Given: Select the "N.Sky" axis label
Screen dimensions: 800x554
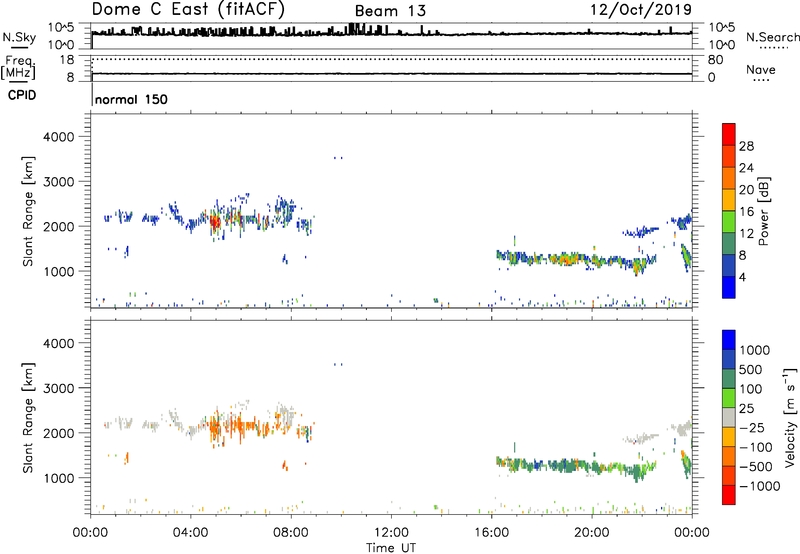Looking at the screenshot, I should (x=19, y=37).
